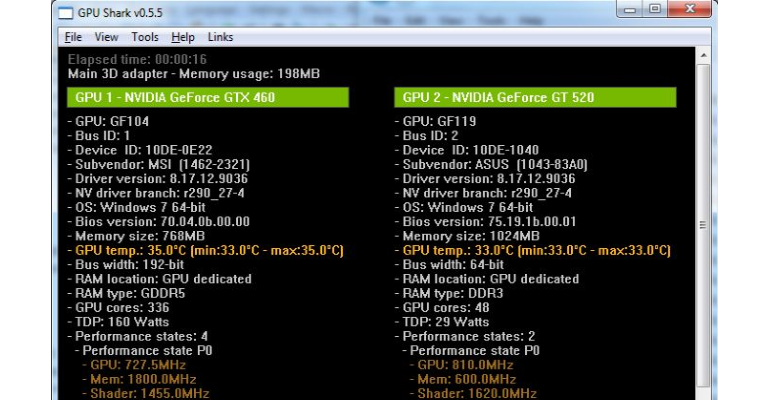This screenshot has height=400, width=770.
Task: Click GT 520 Performance state P0 entry
Action: tap(471, 350)
